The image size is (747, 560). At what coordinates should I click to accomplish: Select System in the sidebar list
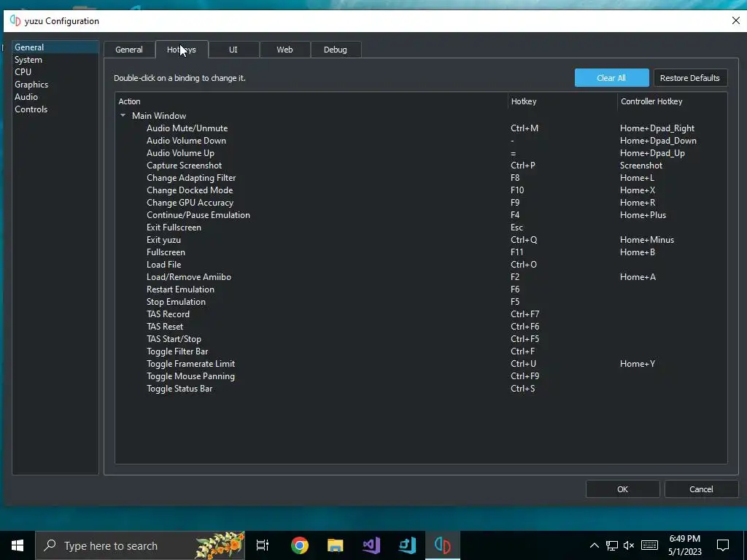pyautogui.click(x=55, y=60)
